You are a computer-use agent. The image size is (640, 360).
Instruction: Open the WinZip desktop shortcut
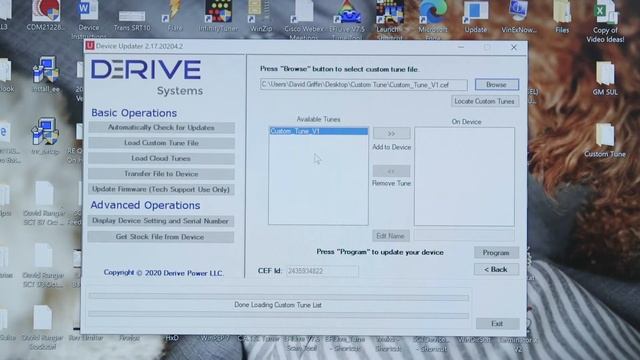(260, 17)
